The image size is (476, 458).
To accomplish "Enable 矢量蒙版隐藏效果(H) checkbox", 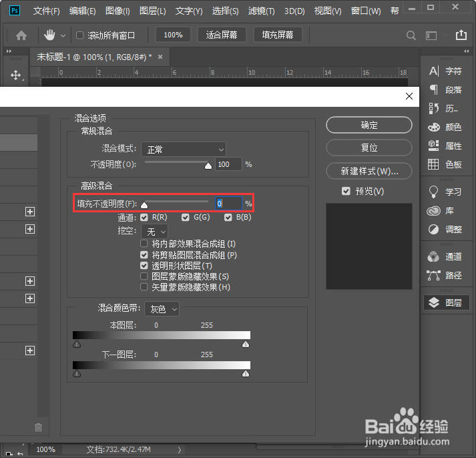I will (x=144, y=287).
